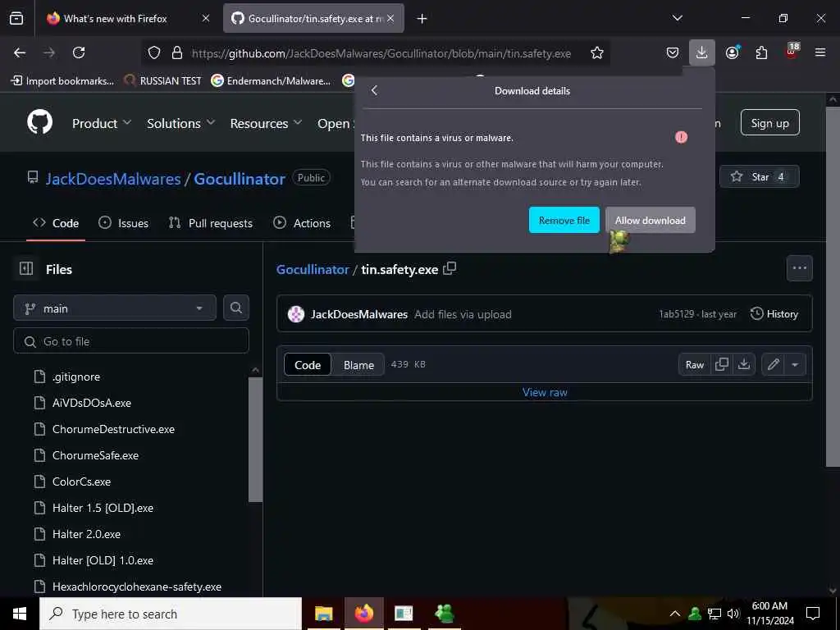840x630 pixels.
Task: Close the What's new with Firefox tab
Action: tap(206, 18)
